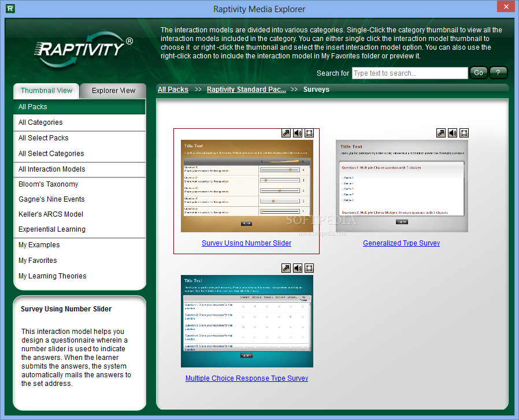Select the Survey Using Number Slider thumbnail
Viewport: 519px width, 420px height.
click(247, 186)
